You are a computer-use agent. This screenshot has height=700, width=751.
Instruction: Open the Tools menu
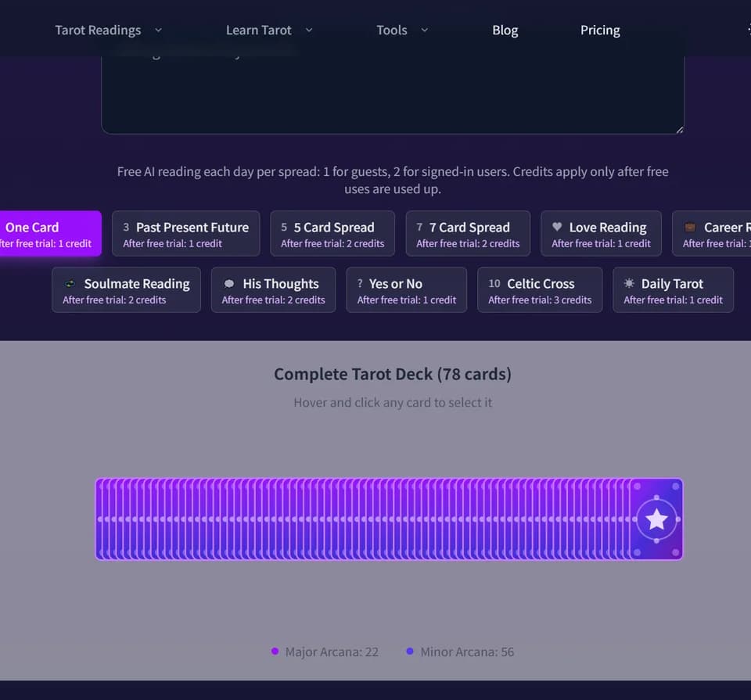coord(402,31)
